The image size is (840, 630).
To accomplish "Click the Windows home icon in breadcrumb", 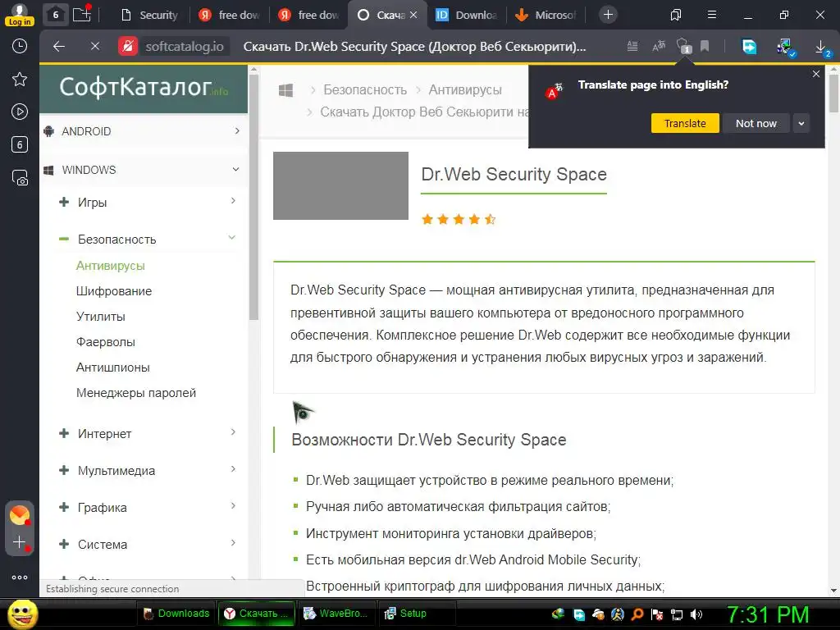I will pos(285,90).
